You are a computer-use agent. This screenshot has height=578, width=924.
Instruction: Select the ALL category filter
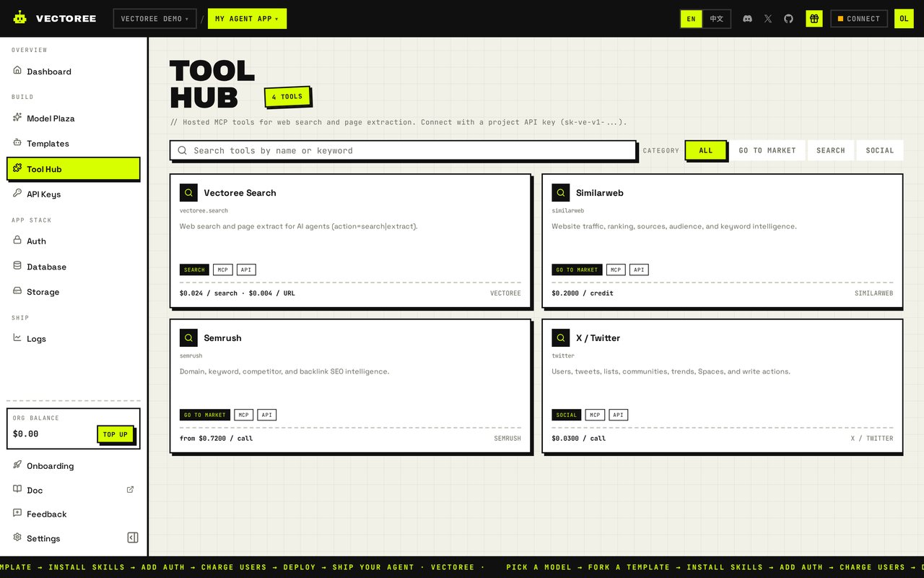[x=705, y=150]
